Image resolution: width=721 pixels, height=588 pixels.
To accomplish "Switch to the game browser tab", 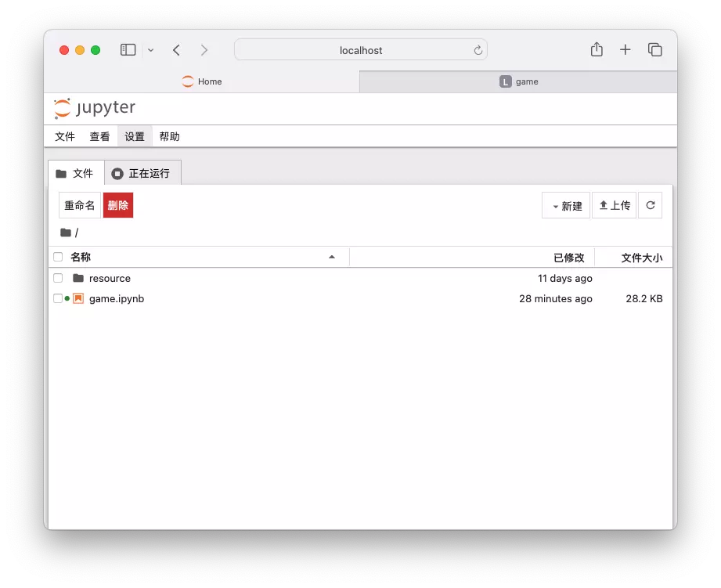I will point(518,81).
